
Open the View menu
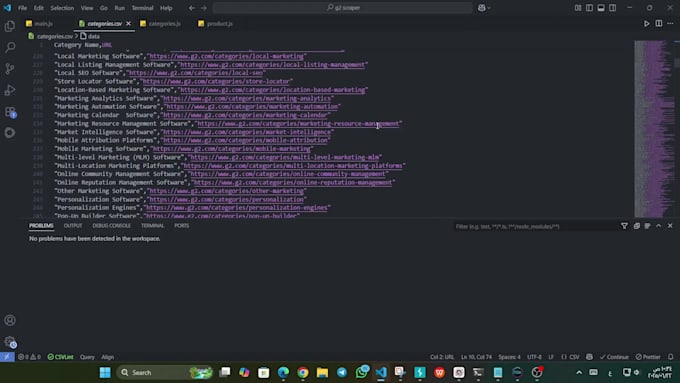point(87,8)
